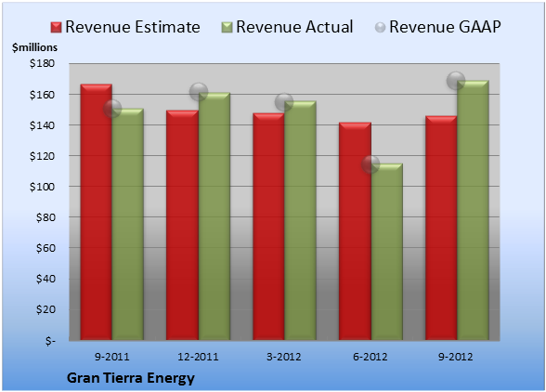Screen dimensions: 546x392
Task: Select the 'Revenue GAAP' legend label
Action: pos(445,27)
